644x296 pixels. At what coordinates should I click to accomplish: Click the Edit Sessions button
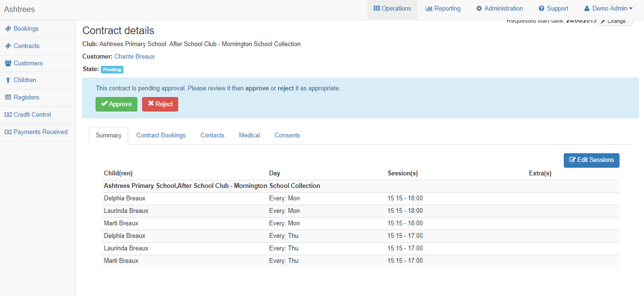(x=591, y=160)
